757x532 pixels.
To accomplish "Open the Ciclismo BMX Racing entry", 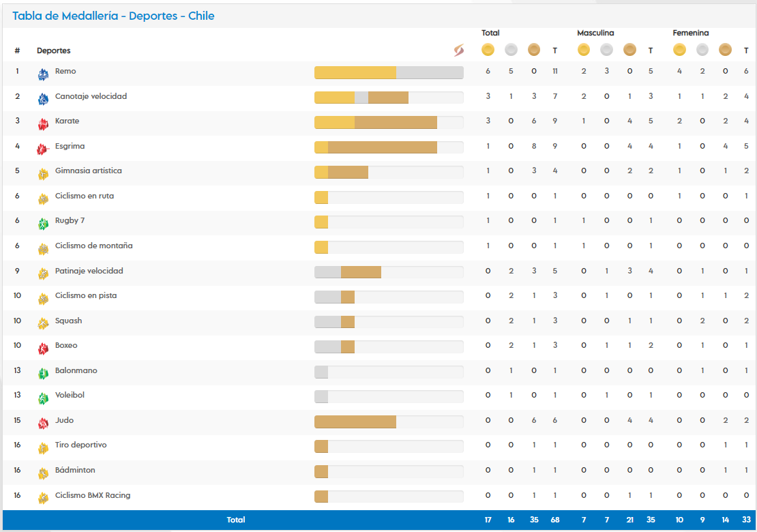I will tap(92, 495).
